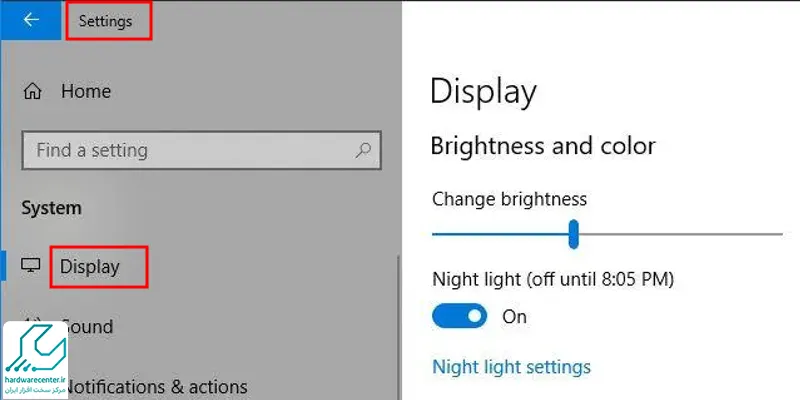Click the gray brightness track to raise brightness
Viewport: 800px width, 400px height.
[x=681, y=234]
